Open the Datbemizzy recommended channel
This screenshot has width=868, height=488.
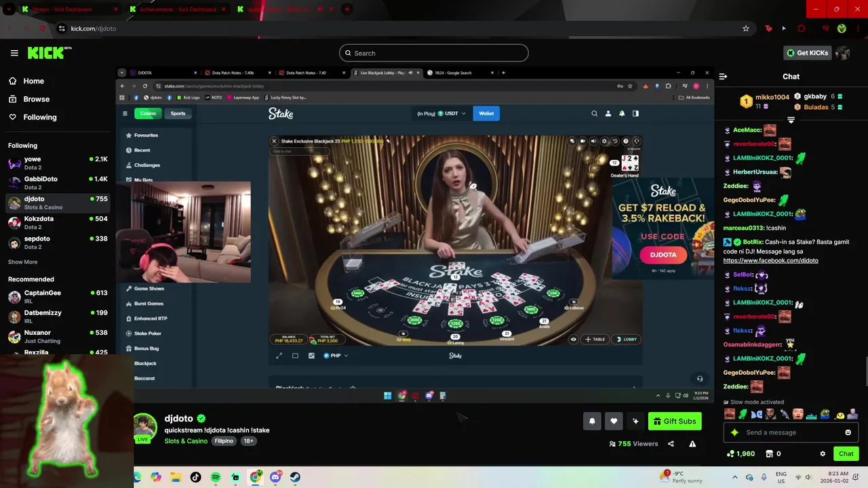(x=58, y=317)
